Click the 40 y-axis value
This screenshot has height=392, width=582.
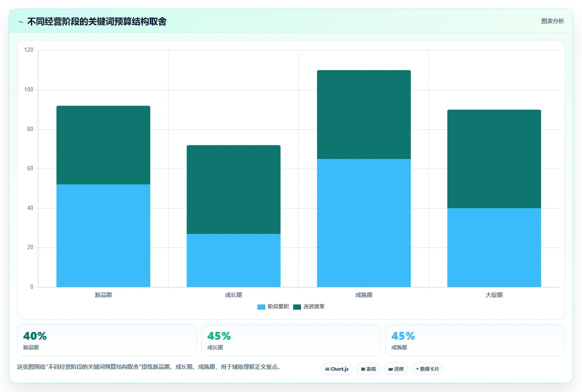click(x=30, y=208)
